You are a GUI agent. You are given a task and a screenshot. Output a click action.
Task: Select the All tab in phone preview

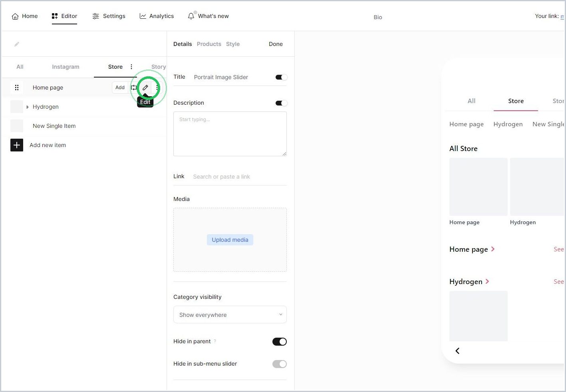(x=472, y=101)
